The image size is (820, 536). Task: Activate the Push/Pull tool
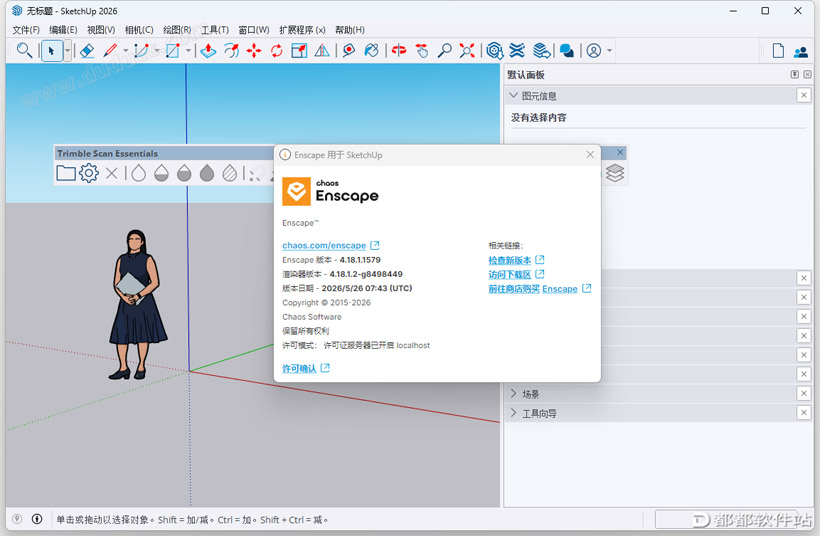(208, 51)
